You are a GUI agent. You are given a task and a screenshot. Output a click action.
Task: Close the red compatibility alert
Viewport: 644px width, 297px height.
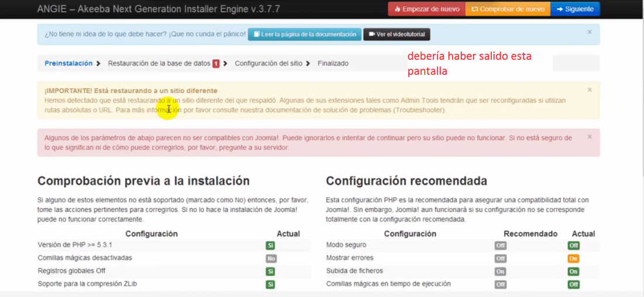(x=590, y=137)
